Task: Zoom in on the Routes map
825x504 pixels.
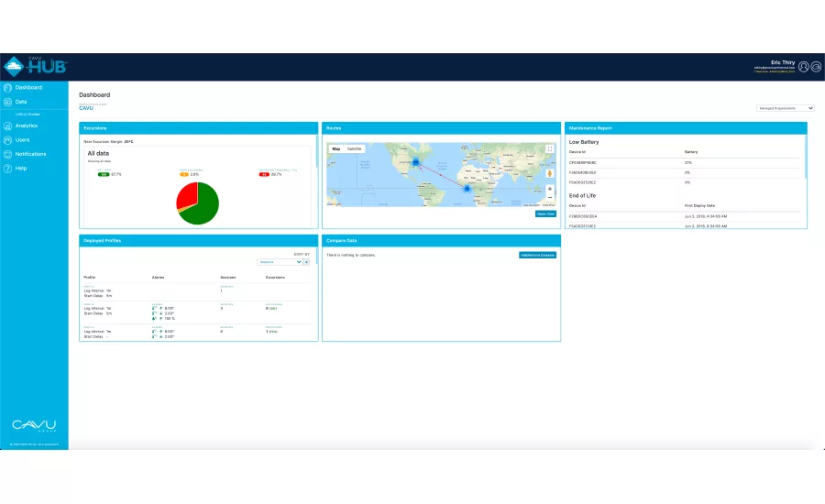Action: click(550, 189)
